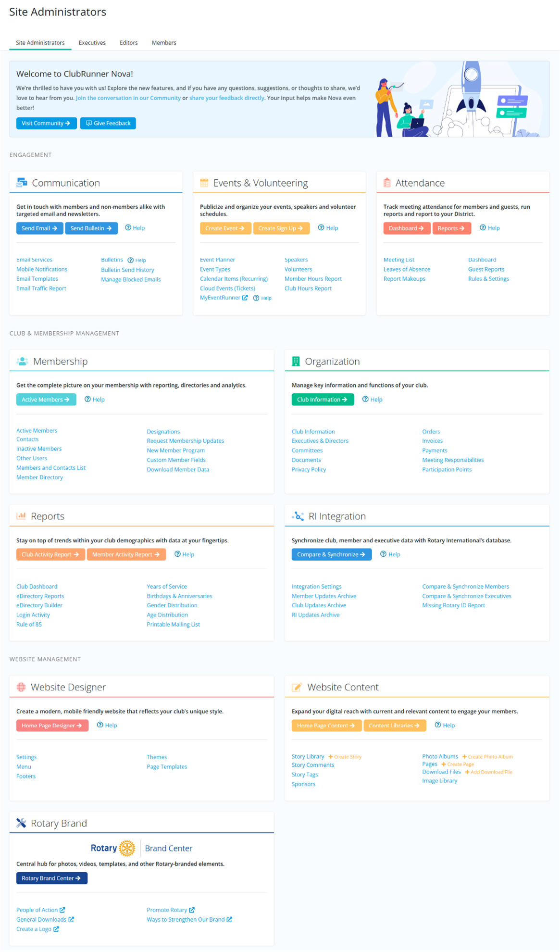This screenshot has height=952, width=560.
Task: Follow the Missing Rotary ID Report link
Action: pos(453,605)
